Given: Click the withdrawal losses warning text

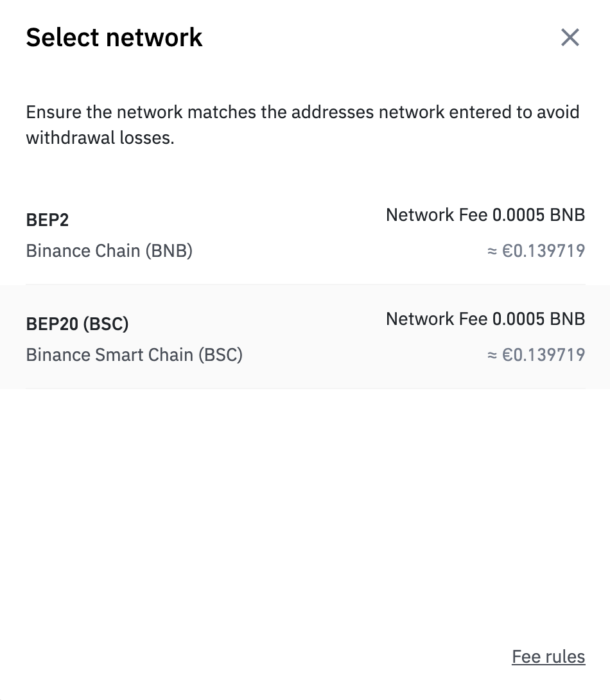Looking at the screenshot, I should click(x=302, y=125).
